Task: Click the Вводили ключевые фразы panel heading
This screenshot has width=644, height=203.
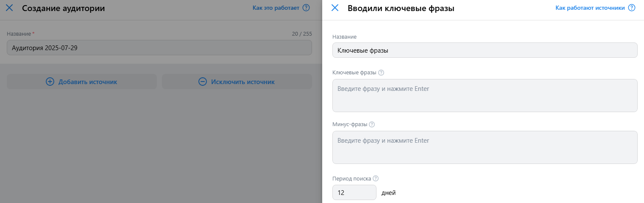Action: click(401, 8)
